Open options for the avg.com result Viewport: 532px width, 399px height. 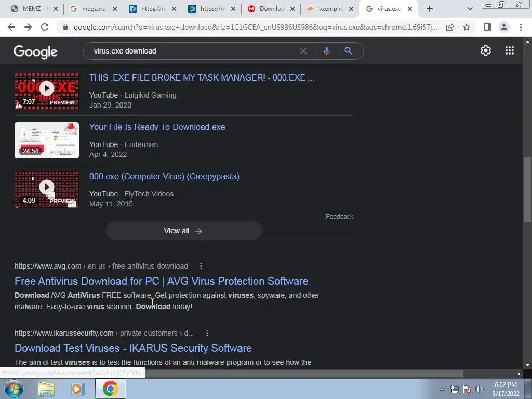201,266
